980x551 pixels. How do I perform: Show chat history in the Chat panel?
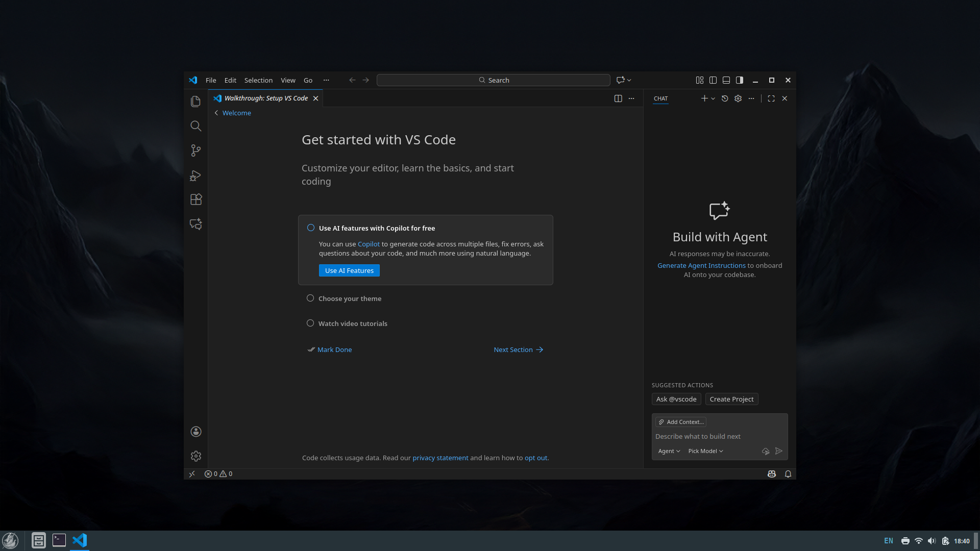tap(724, 98)
